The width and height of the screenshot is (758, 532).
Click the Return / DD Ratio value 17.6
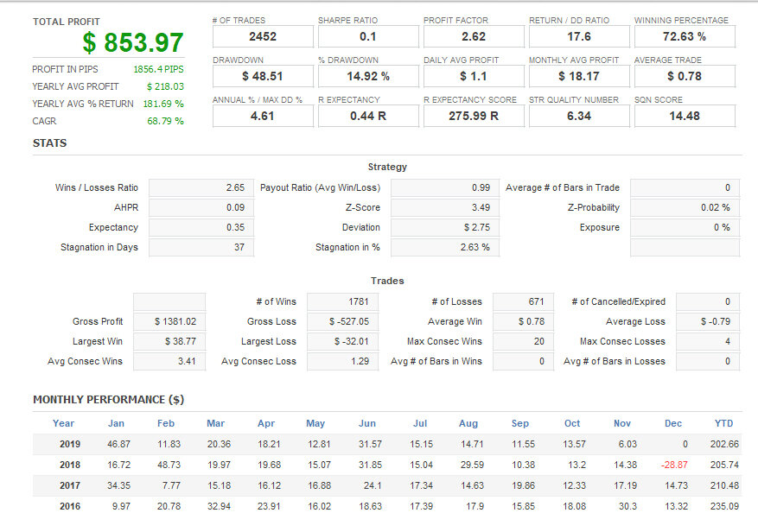click(579, 37)
